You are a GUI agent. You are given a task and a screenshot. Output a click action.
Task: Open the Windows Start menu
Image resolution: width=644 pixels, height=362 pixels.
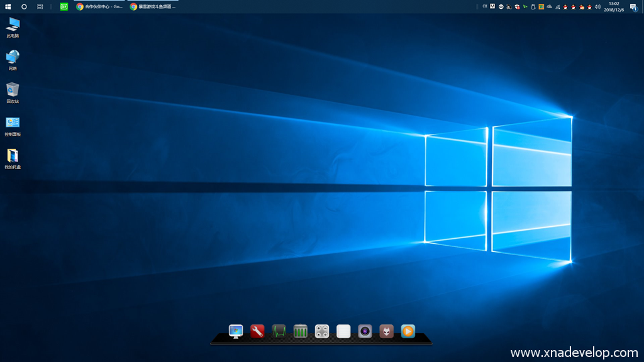click(x=8, y=6)
